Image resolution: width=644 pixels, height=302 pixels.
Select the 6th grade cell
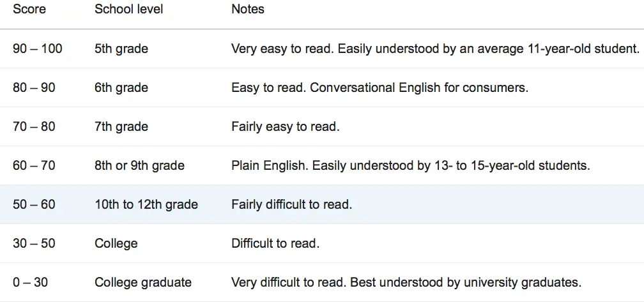pyautogui.click(x=121, y=87)
